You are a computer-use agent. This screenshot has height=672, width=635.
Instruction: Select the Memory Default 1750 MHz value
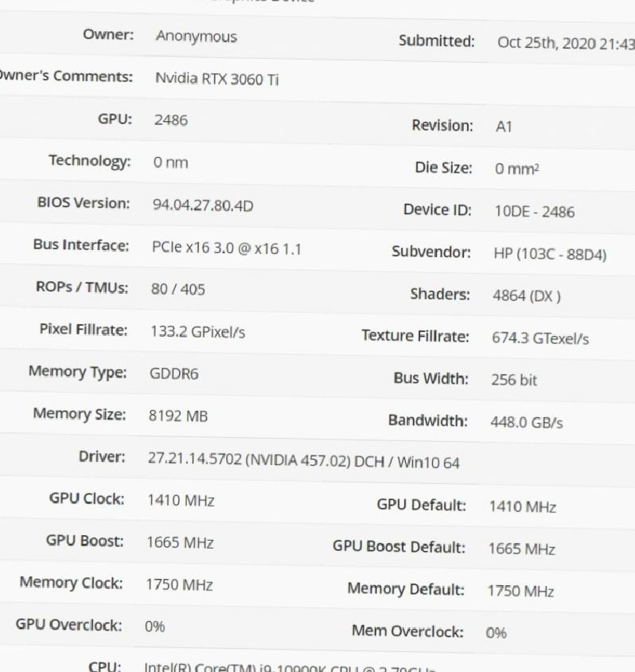point(520,591)
